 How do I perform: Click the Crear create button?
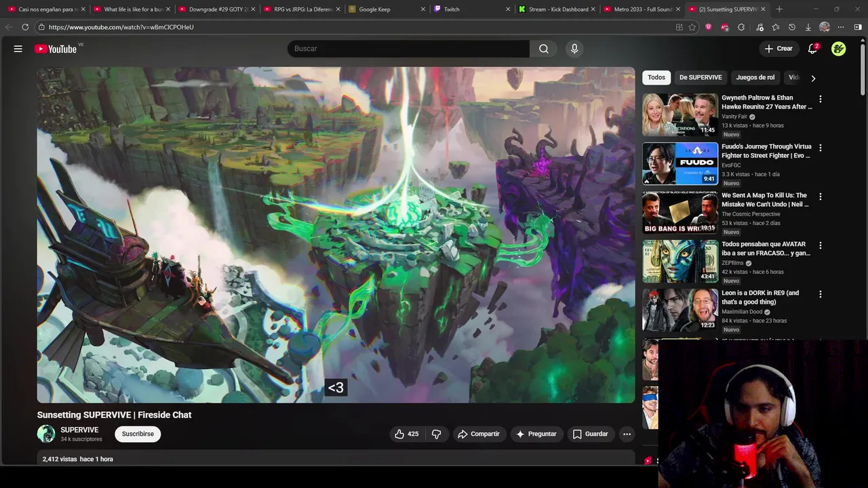tap(778, 49)
